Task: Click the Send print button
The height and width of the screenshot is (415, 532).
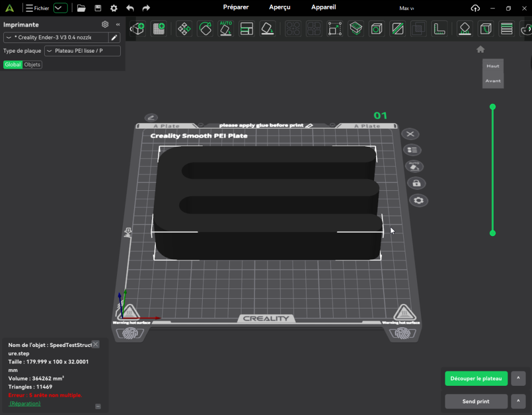Action: tap(476, 401)
